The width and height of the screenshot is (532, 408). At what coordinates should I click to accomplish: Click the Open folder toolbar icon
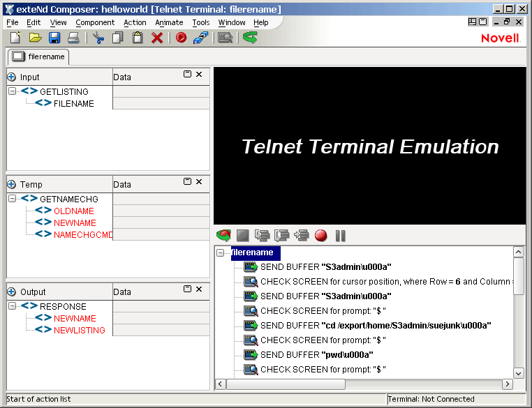36,37
